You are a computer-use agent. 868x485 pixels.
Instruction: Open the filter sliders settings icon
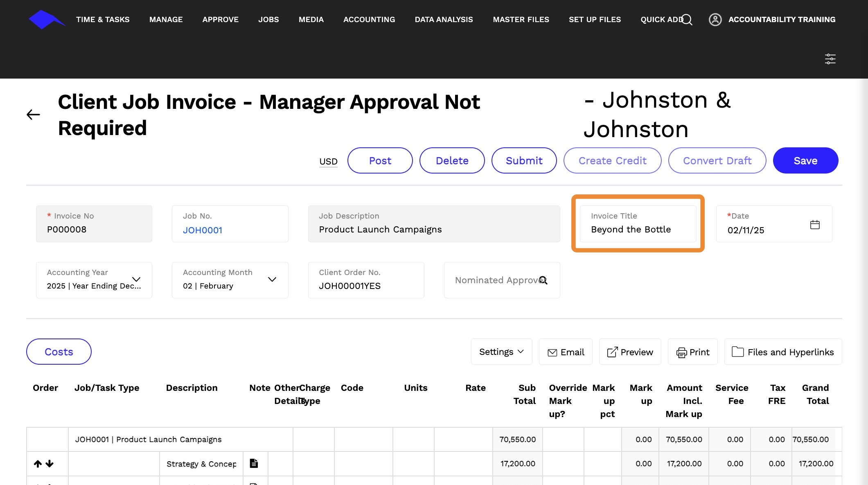830,59
